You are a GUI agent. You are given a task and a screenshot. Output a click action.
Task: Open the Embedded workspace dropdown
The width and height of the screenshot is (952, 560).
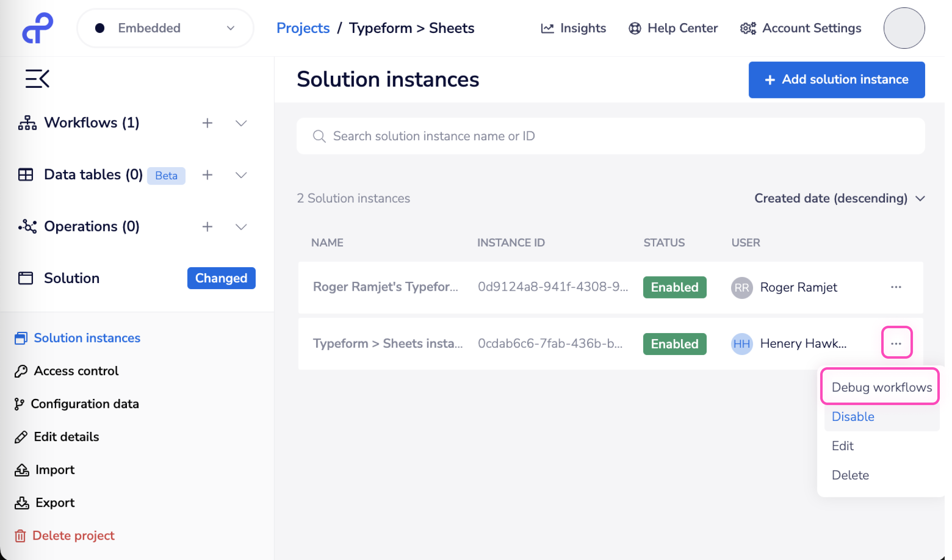[x=165, y=28]
